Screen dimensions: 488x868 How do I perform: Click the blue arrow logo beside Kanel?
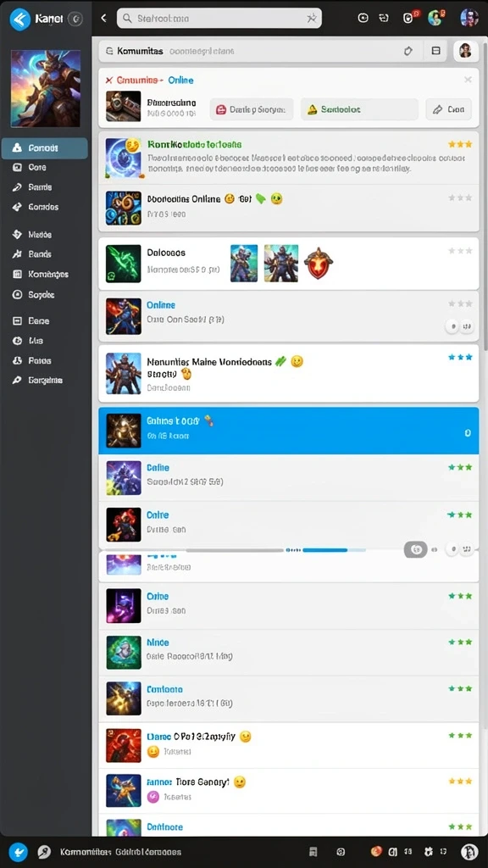[20, 19]
